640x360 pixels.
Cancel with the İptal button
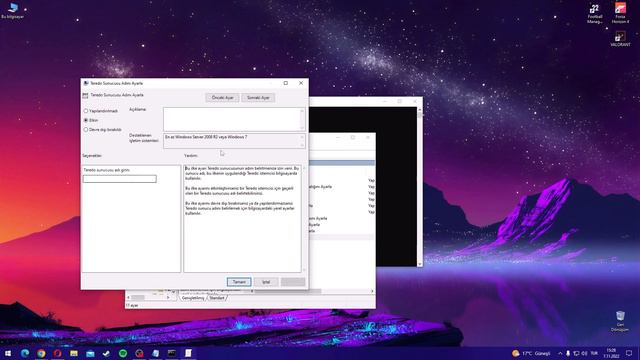coord(266,282)
